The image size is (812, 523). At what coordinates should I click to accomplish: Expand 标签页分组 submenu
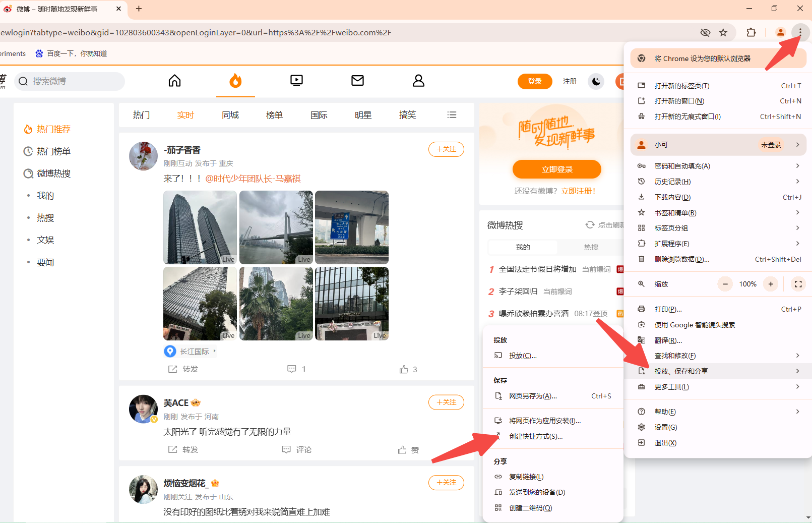718,228
